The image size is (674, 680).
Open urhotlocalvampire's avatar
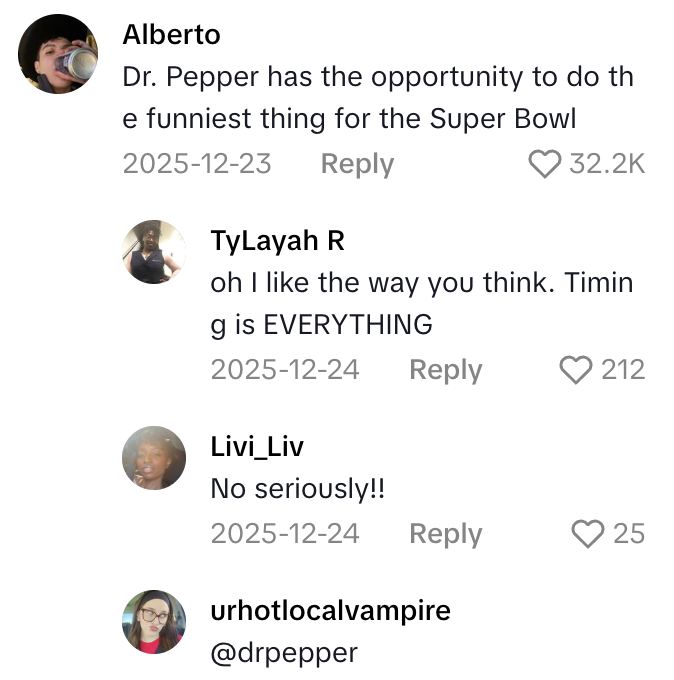153,621
